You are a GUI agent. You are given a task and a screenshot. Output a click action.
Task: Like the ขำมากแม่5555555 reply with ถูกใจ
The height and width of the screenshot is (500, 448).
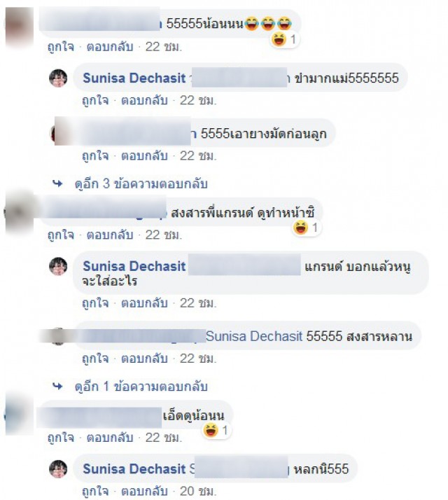[x=95, y=100]
